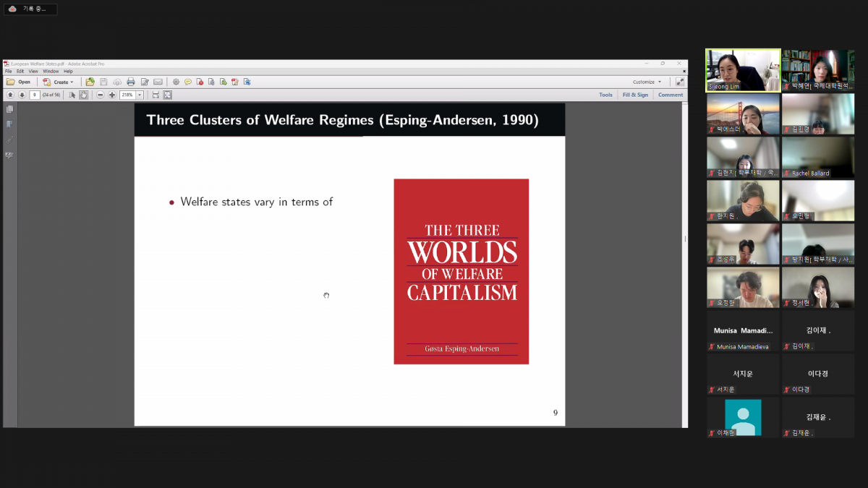Open the Window menu
Screen dimensions: 868x488
tap(51, 72)
